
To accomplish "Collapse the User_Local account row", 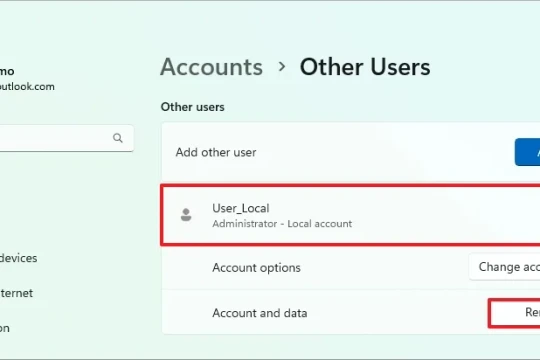I will click(x=351, y=215).
